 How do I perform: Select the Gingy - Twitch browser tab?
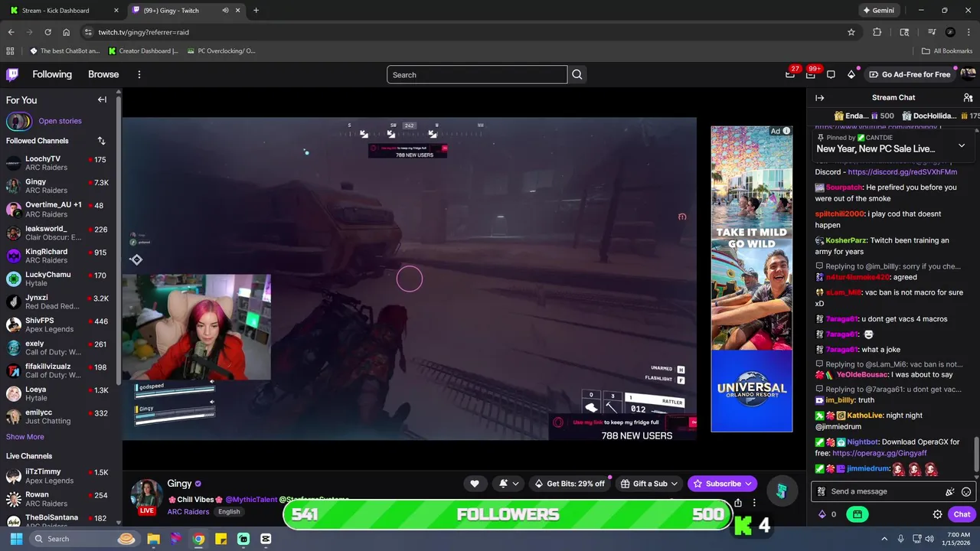click(185, 11)
